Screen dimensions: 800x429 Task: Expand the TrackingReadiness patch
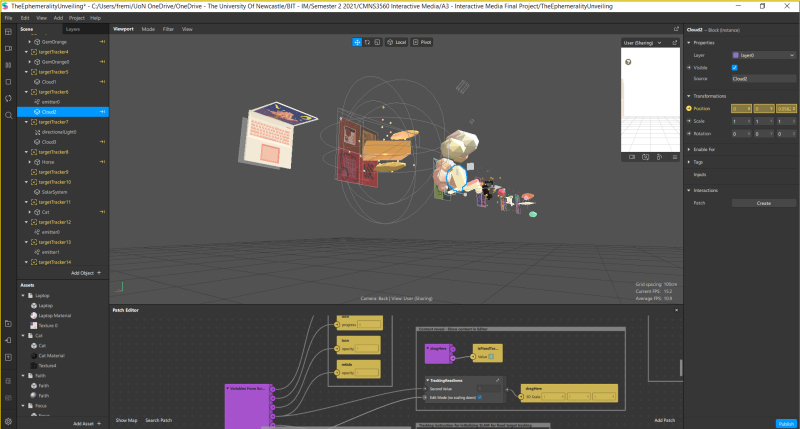[x=497, y=380]
